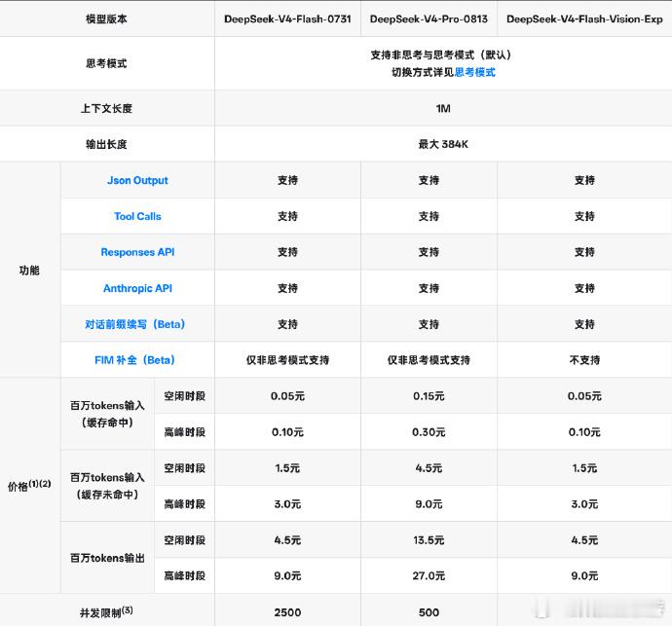Image resolution: width=672 pixels, height=626 pixels.
Task: Click 9.0元 in the 缓存未命中 高峰时段 row
Action: click(429, 504)
